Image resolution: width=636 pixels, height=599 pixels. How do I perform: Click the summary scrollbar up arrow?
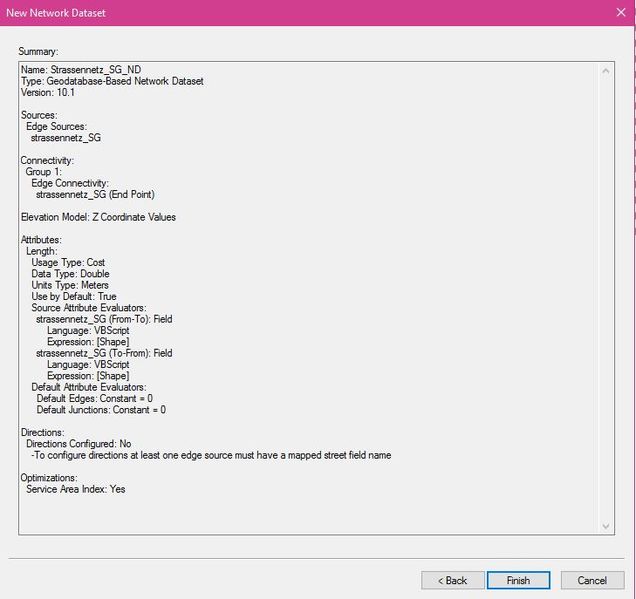[x=606, y=71]
